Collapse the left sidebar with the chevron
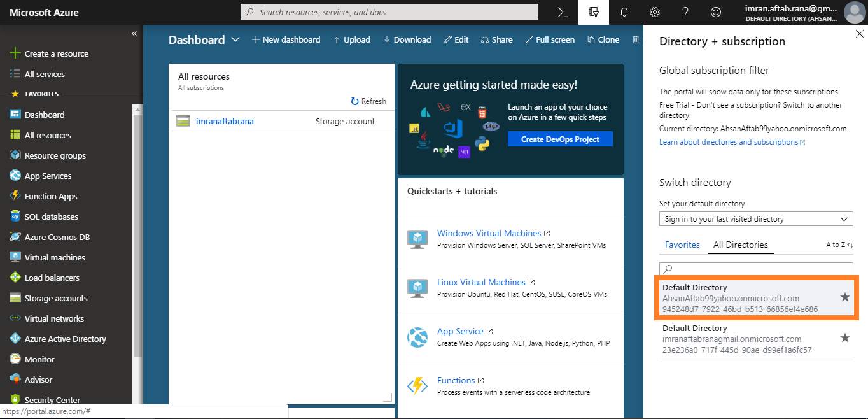The height and width of the screenshot is (419, 868). (134, 33)
